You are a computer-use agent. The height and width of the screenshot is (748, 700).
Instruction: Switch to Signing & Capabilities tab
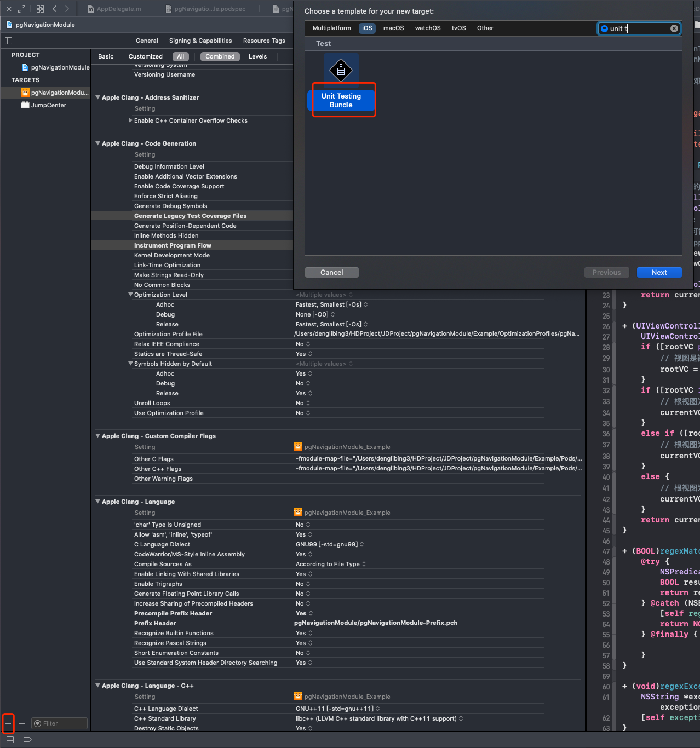tap(200, 41)
